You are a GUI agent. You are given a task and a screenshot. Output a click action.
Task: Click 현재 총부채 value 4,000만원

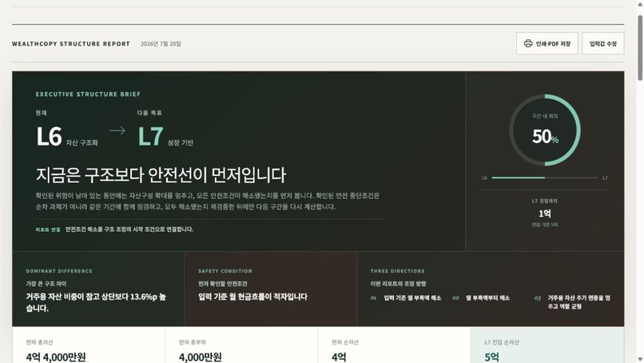200,357
